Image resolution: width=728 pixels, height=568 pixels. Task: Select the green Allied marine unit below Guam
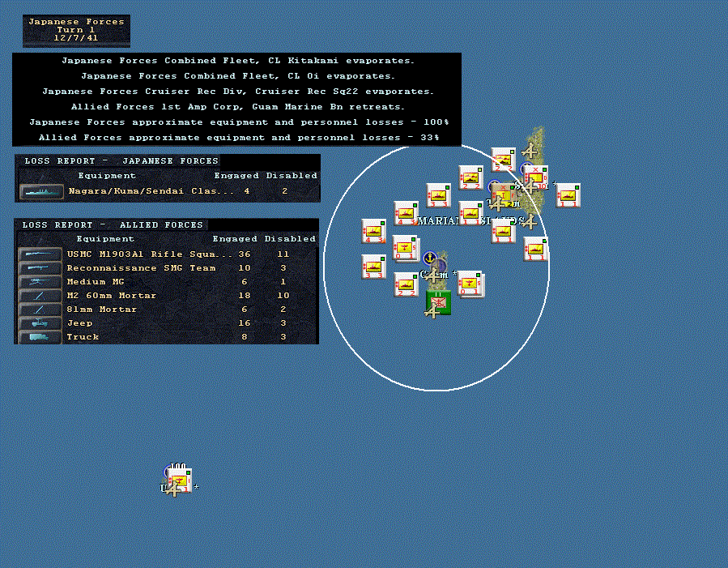coord(439,303)
